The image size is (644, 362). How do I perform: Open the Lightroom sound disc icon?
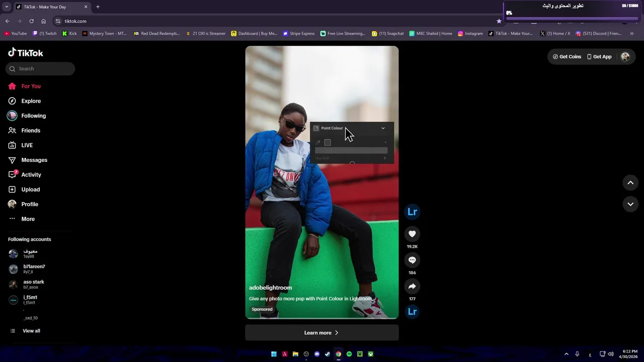coord(412,312)
